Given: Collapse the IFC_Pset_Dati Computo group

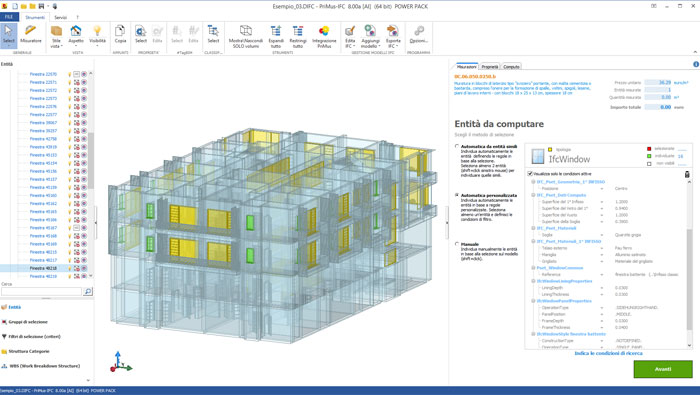Looking at the screenshot, I should (x=533, y=195).
